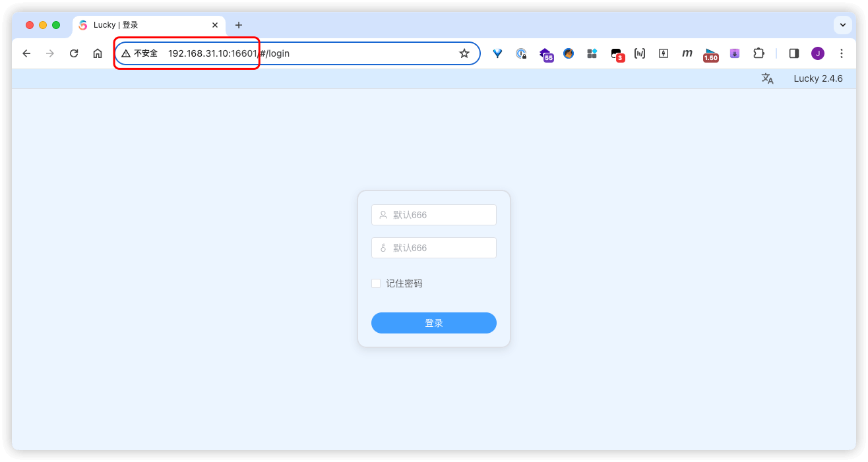Go to browser home page

pyautogui.click(x=98, y=53)
